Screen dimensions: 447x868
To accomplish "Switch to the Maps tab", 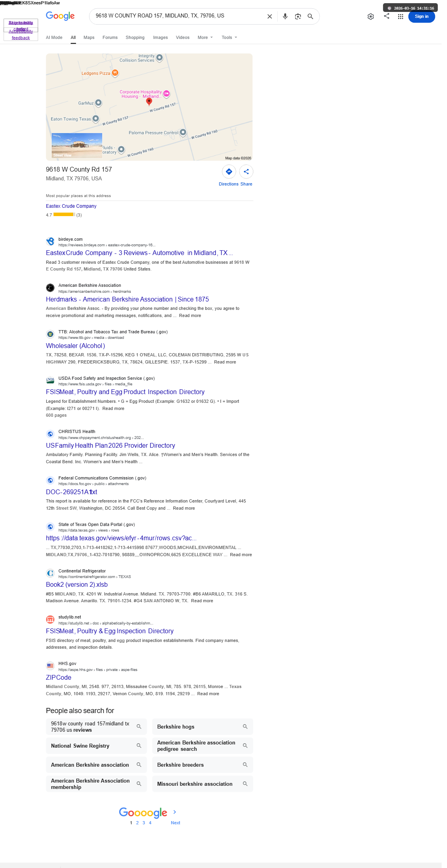I will click(x=89, y=37).
